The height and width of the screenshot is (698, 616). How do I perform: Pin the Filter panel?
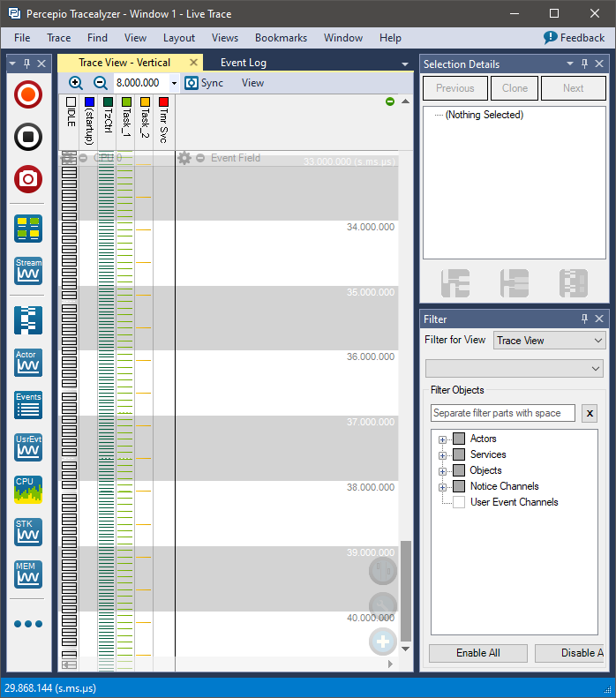point(585,319)
